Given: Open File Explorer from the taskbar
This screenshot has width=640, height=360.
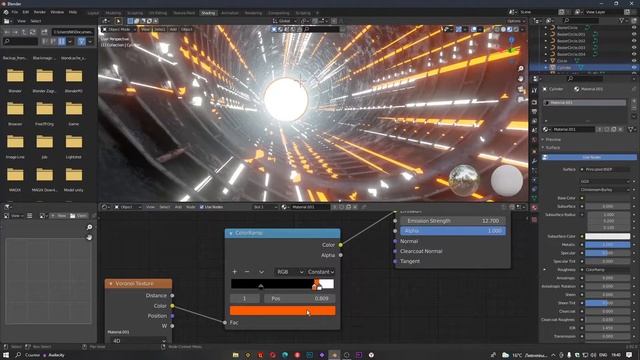Looking at the screenshot, I should pyautogui.click(x=236, y=355).
